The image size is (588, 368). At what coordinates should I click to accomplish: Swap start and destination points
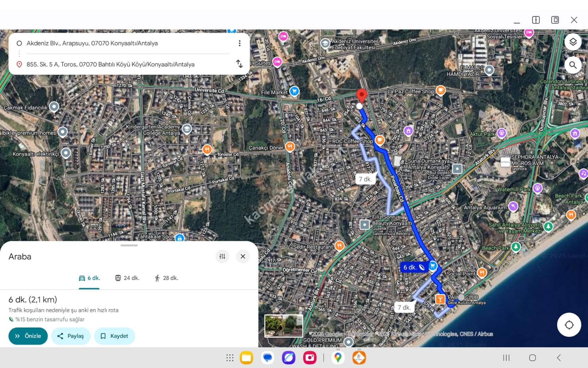point(239,64)
